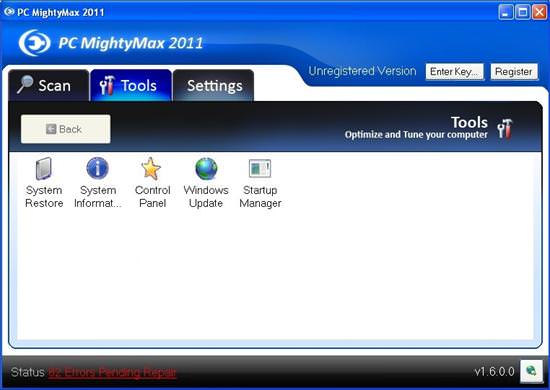Click the tools icon in Tools header

[x=505, y=128]
